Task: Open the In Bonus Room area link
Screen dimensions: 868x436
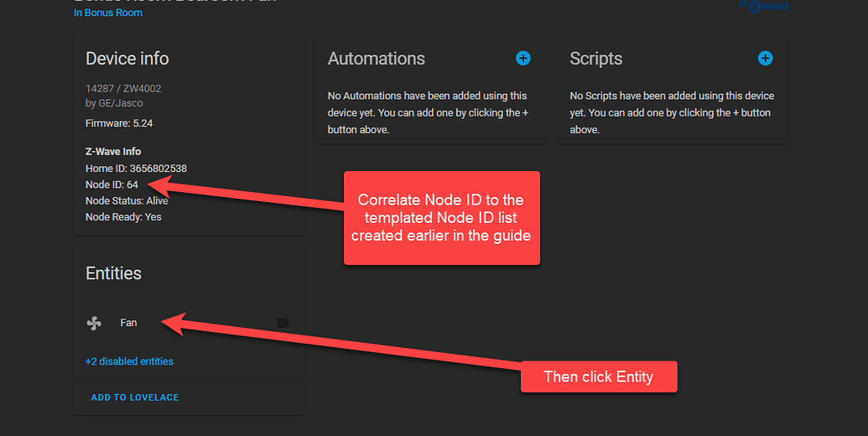Action: tap(108, 13)
